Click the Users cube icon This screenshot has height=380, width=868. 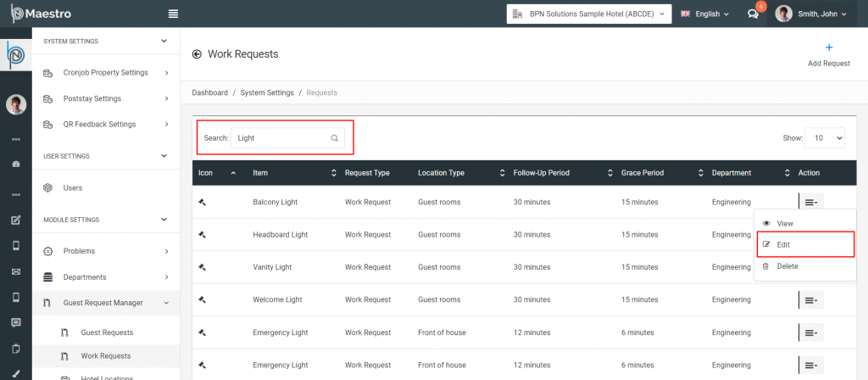pyautogui.click(x=48, y=187)
